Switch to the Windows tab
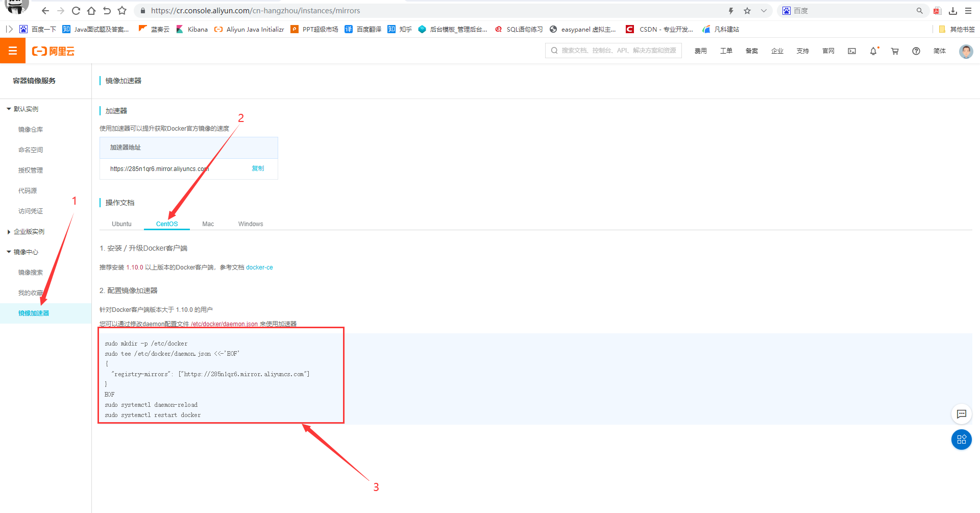The height and width of the screenshot is (513, 980). pos(251,224)
